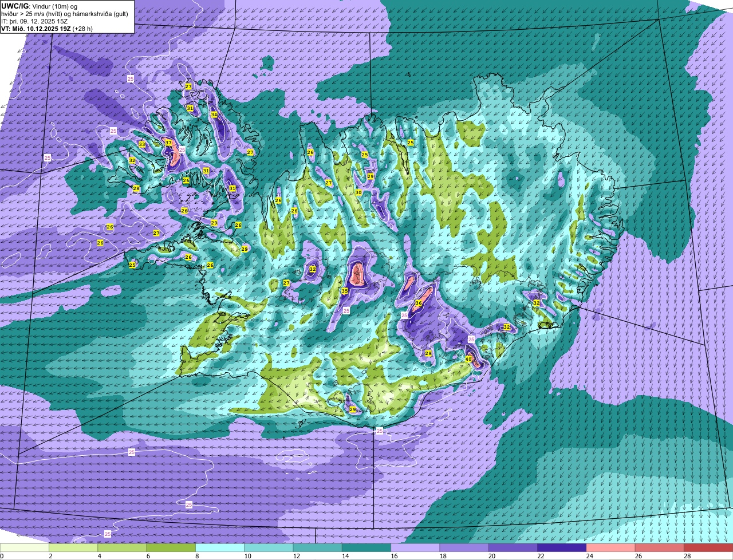The height and width of the screenshot is (560, 733).
Task: Click the pink 24–26 m/s legend swatch
Action: tap(611, 548)
